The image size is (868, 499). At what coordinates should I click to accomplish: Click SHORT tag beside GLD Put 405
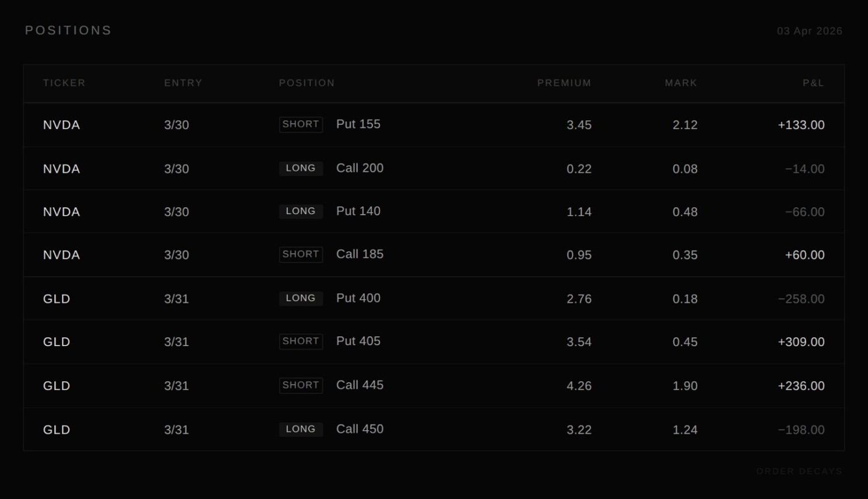click(x=301, y=341)
